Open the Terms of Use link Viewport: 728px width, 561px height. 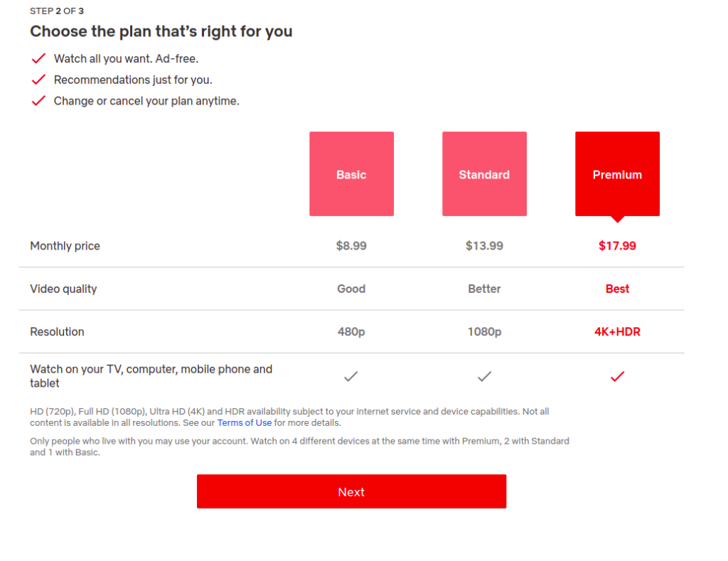pyautogui.click(x=245, y=422)
